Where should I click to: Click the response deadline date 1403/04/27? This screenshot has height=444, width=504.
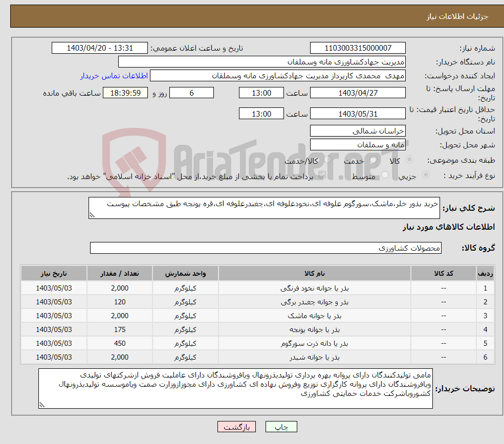tap(358, 93)
